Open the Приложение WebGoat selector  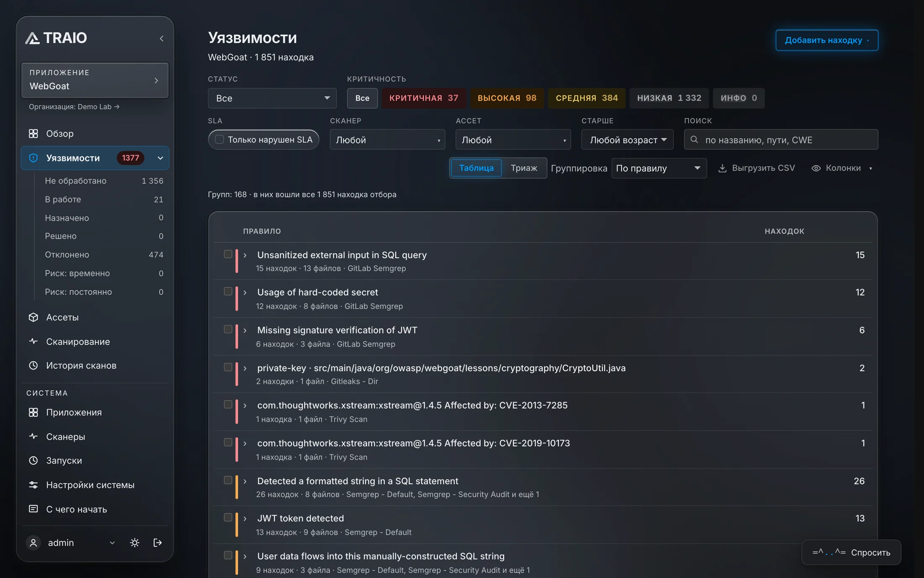[95, 80]
